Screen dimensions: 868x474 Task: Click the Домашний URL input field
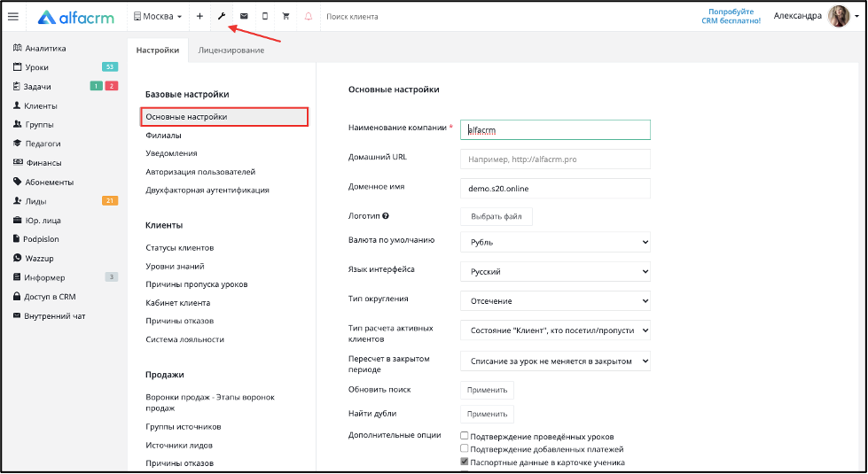(x=555, y=159)
